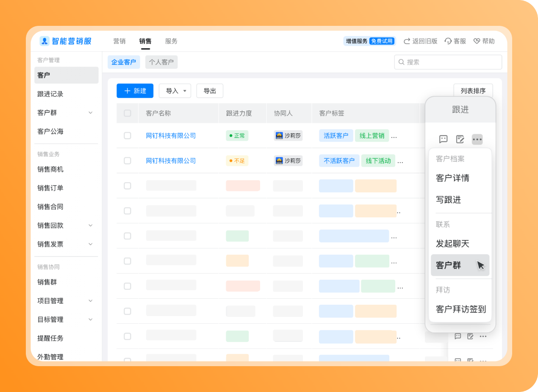The image size is (538, 392).
Task: Click the chat bubble icon in 跟进 popup
Action: [x=443, y=139]
